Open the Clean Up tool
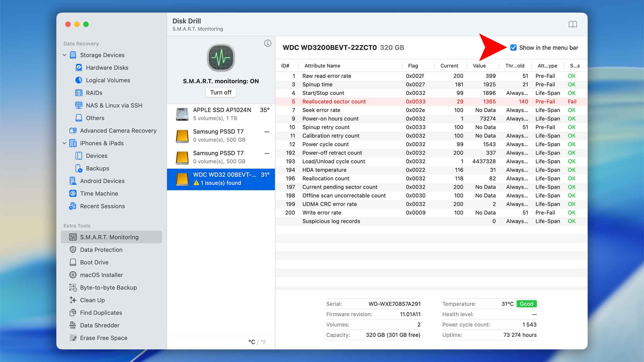Screen dimensions: 644x362 [x=92, y=300]
